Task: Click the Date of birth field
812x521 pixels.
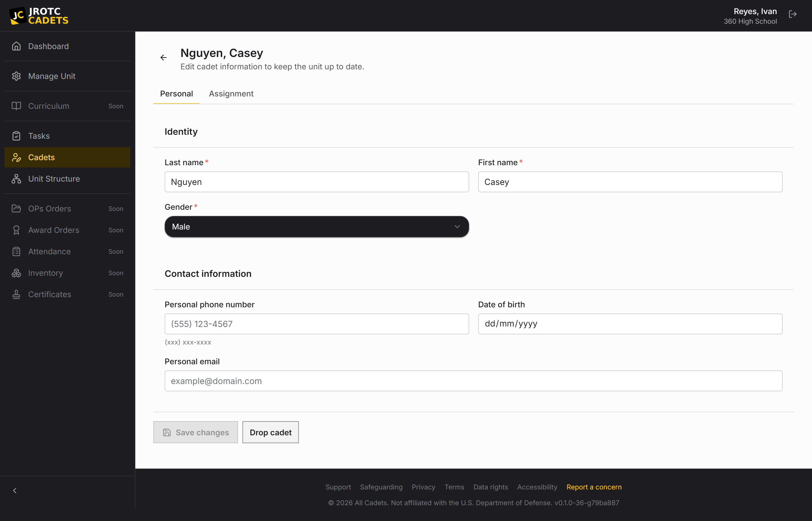Action: [x=630, y=324]
